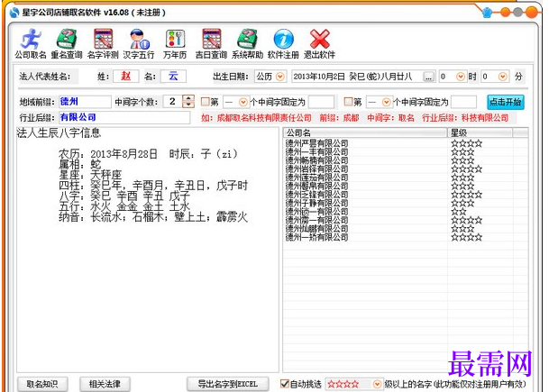Click the second fixed middle-character input box
The height and width of the screenshot is (392, 549).
463,102
